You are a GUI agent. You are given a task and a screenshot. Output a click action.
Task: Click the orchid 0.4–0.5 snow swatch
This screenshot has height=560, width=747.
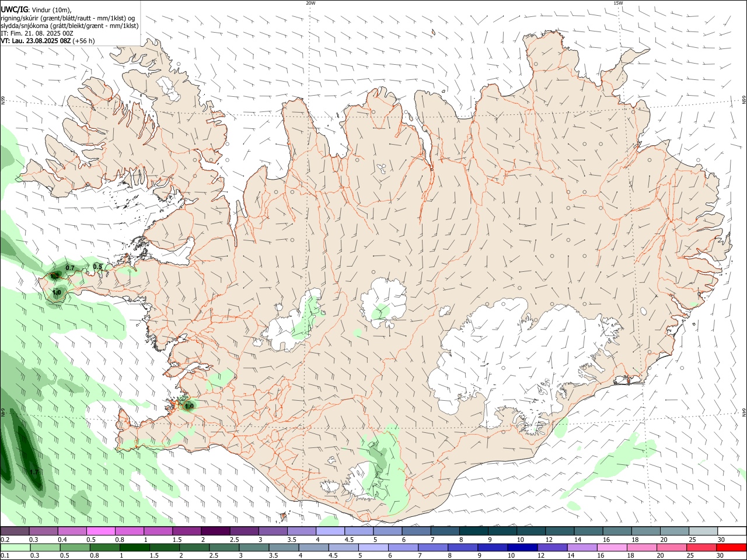[72, 531]
